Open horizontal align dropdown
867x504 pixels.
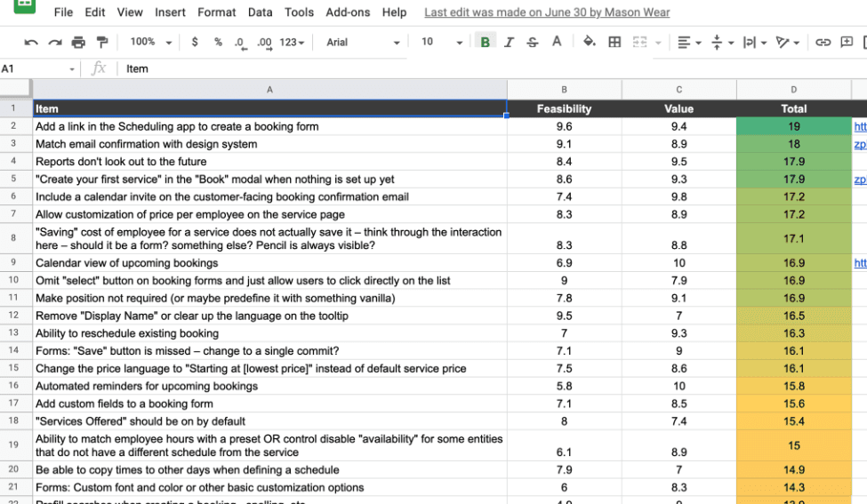689,42
